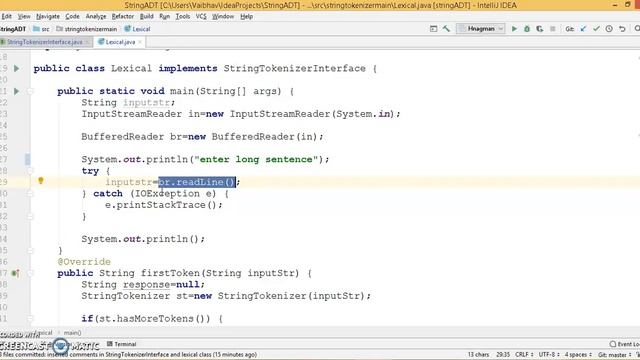Open the View menu
Viewport: 640px width, 360px height.
click(x=24, y=16)
